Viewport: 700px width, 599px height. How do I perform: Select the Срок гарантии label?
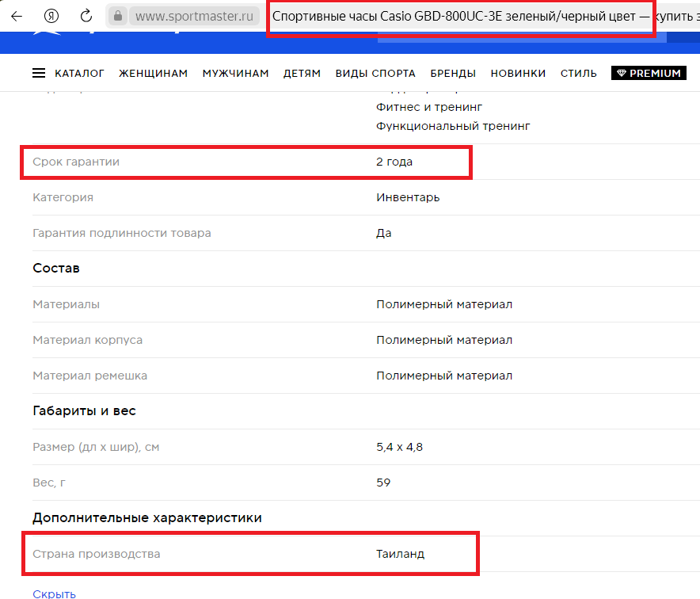(76, 162)
